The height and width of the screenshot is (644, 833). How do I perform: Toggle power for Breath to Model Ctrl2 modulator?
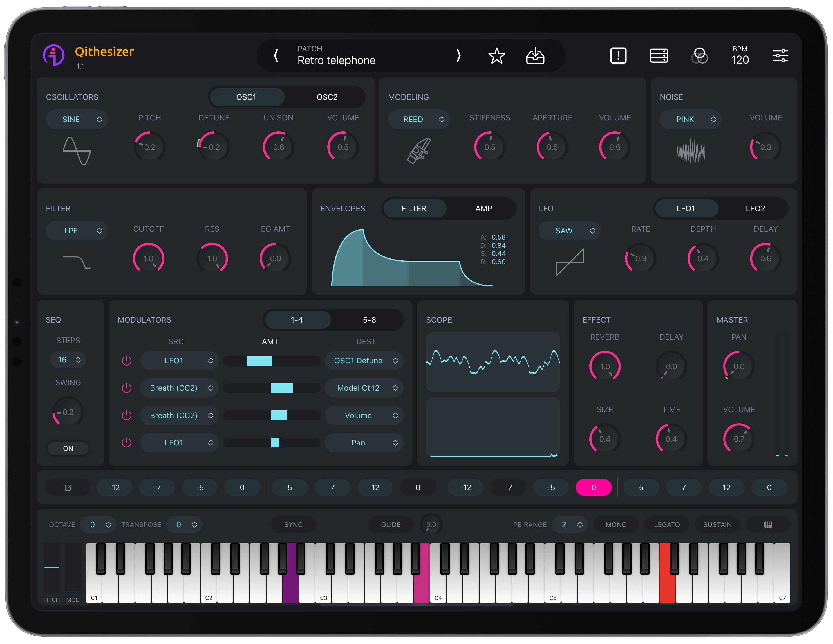(126, 388)
